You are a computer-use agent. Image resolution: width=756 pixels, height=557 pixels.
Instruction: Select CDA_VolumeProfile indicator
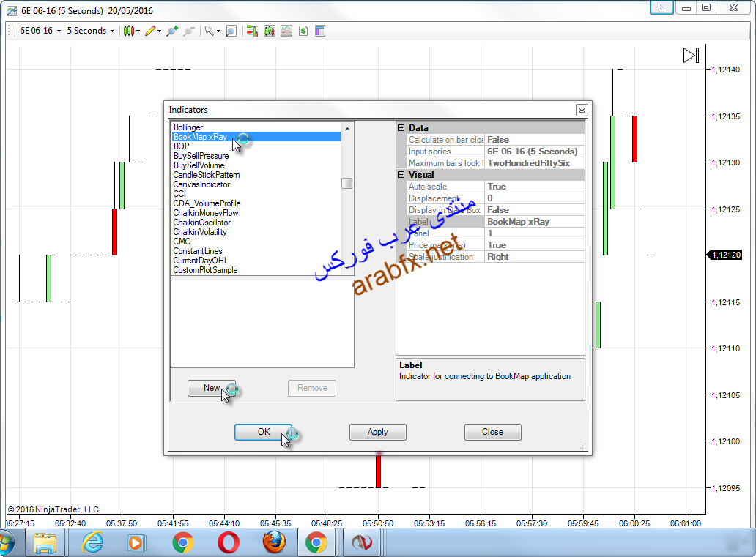pos(256,203)
